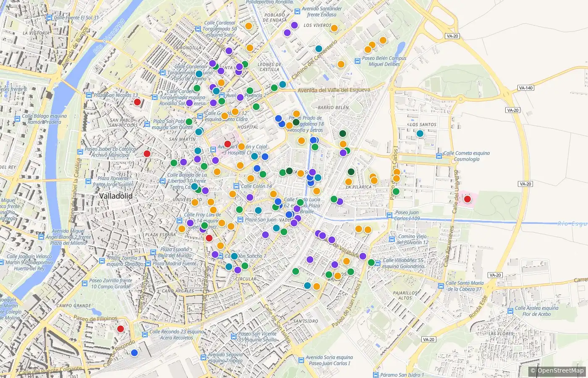Select the Plaza San Juan bus stop icon
The image size is (588, 378).
click(240, 220)
